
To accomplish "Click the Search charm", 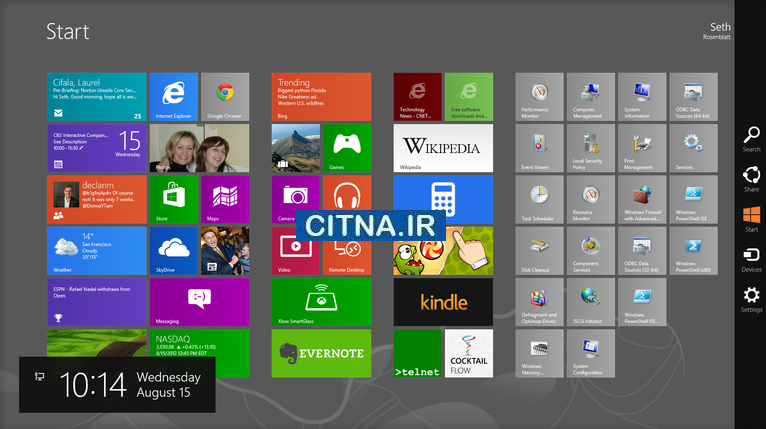I will click(751, 138).
